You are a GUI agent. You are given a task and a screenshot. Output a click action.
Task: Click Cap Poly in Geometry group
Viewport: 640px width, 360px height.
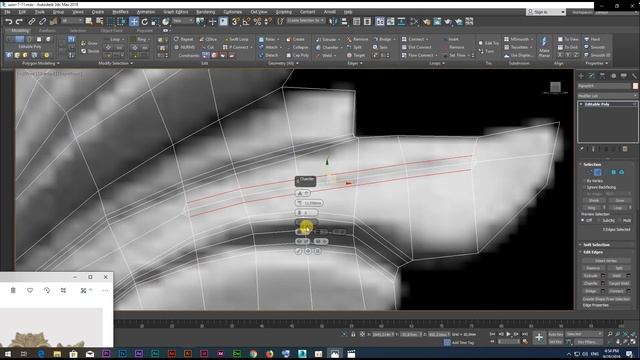coord(298,55)
